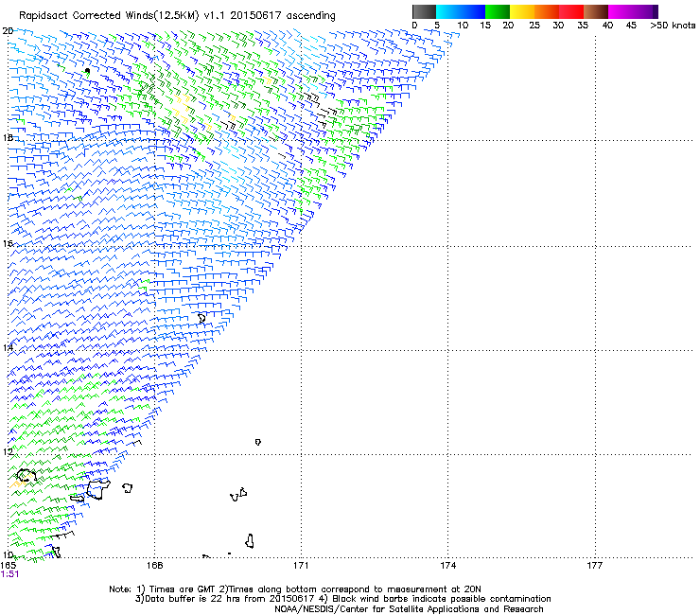Click the '>50 knots' legend label
This screenshot has height=615, width=700.
point(673,25)
